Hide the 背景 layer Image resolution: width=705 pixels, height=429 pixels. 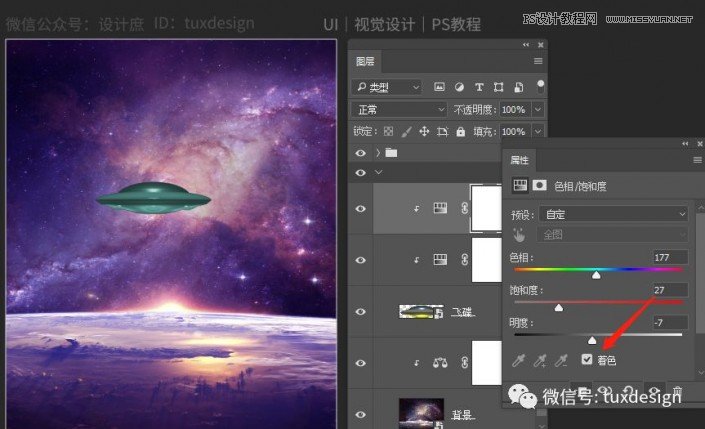coord(360,415)
